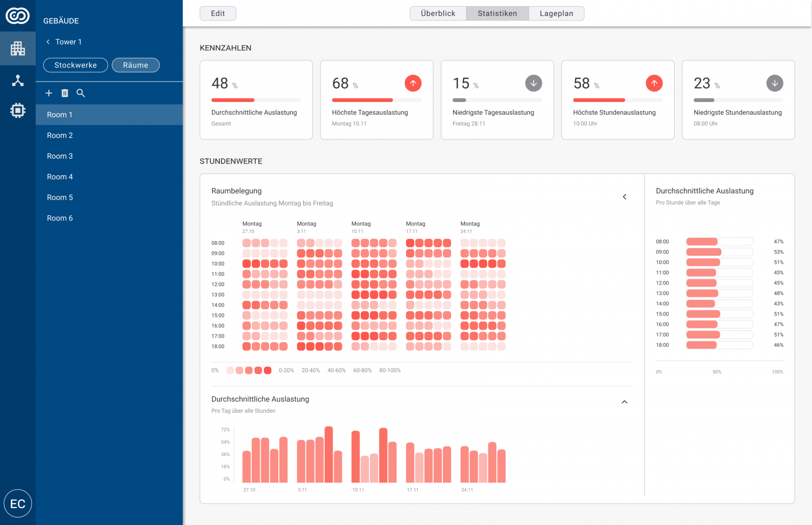Select the Stockwerke filter pill
The height and width of the screenshot is (525, 812).
coord(75,65)
